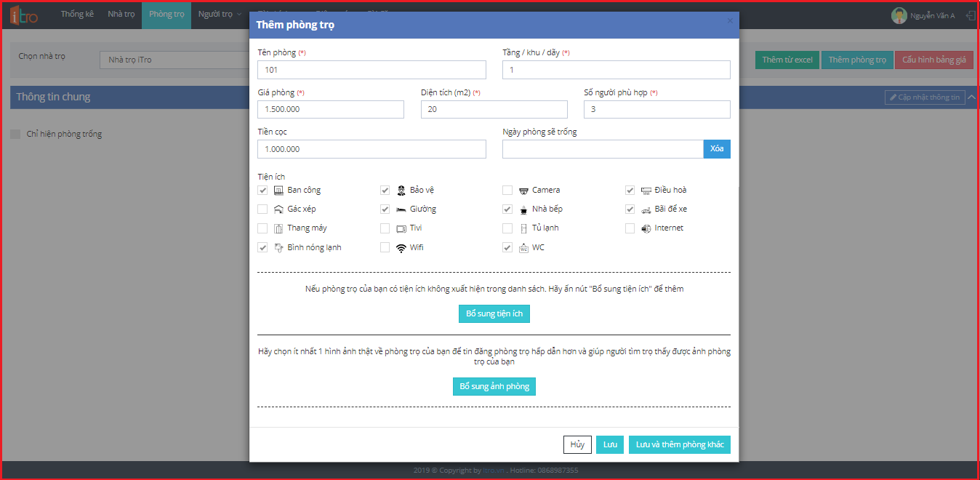Switch to the Thống kê tab
The width and height of the screenshot is (980, 480).
pyautogui.click(x=77, y=15)
